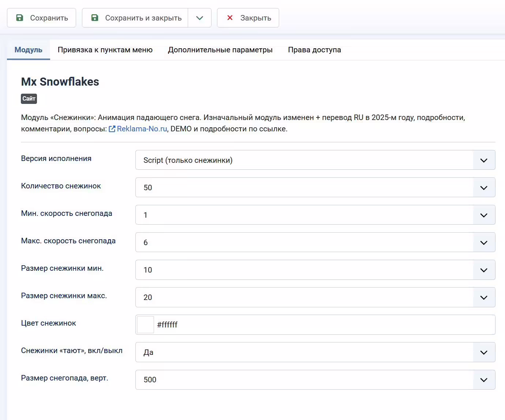
Task: Click the Версия исполнения label
Action: (56, 158)
